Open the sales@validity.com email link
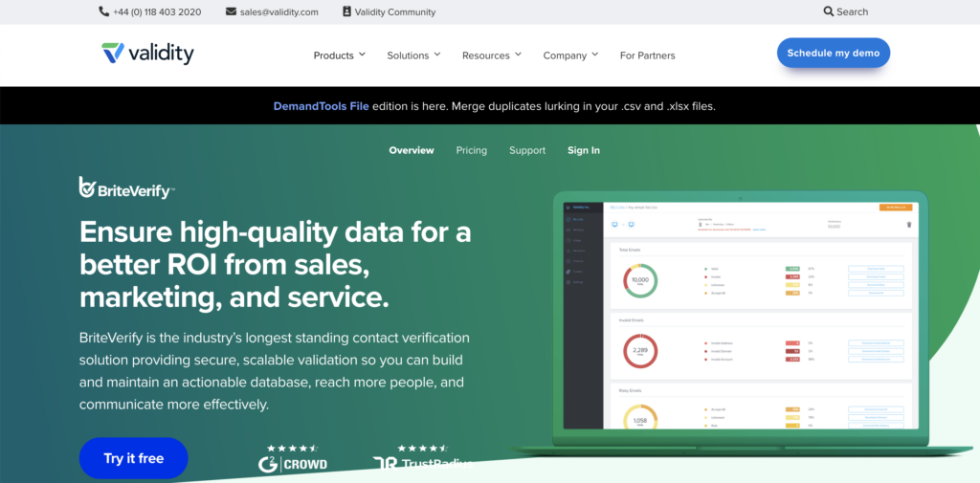The width and height of the screenshot is (980, 483). tap(272, 11)
